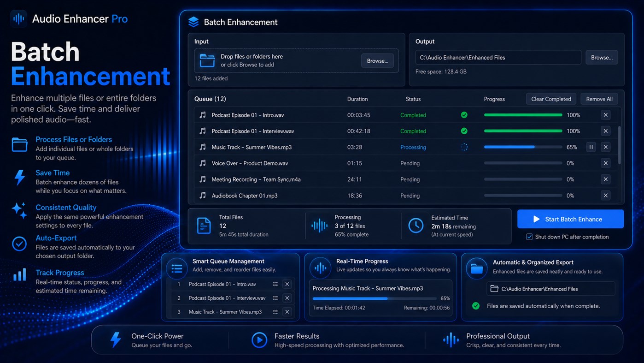Click reorder handle for Intro.wav in Smart Queue

[275, 285]
